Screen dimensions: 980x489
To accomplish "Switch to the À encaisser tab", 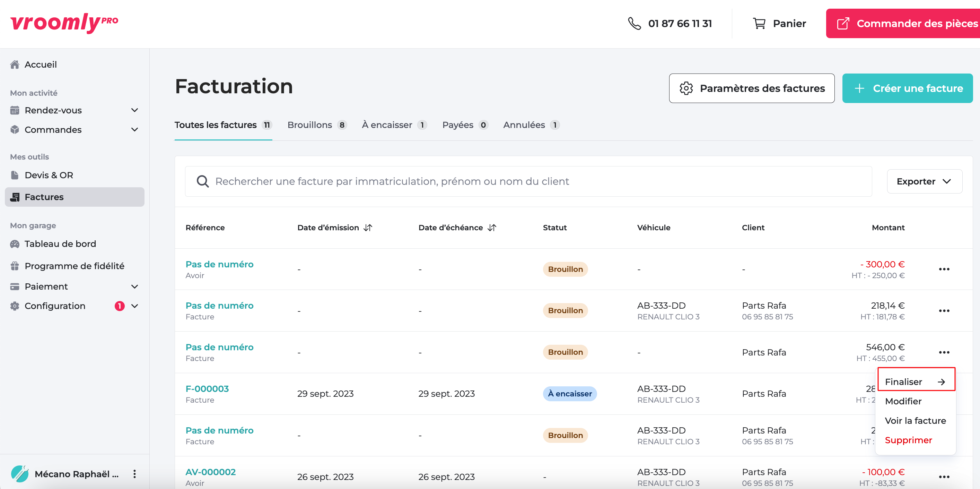I will [394, 125].
